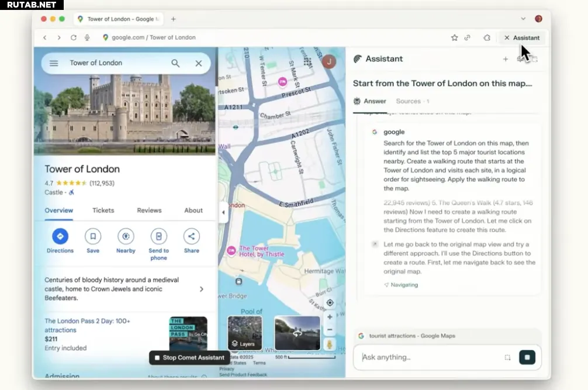Screen dimensions: 588x390
Task: Stop Comet Assistant
Action: click(x=190, y=358)
